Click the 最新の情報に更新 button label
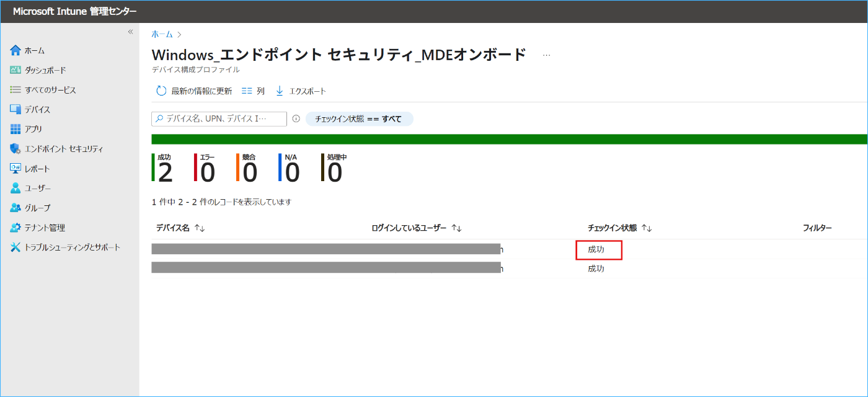The width and height of the screenshot is (868, 397). (x=201, y=91)
